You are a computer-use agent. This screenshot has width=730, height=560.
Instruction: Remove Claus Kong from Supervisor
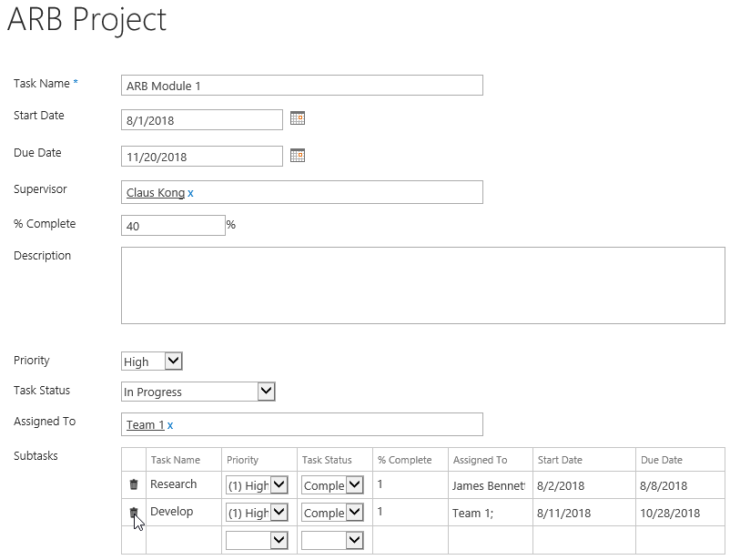click(190, 193)
